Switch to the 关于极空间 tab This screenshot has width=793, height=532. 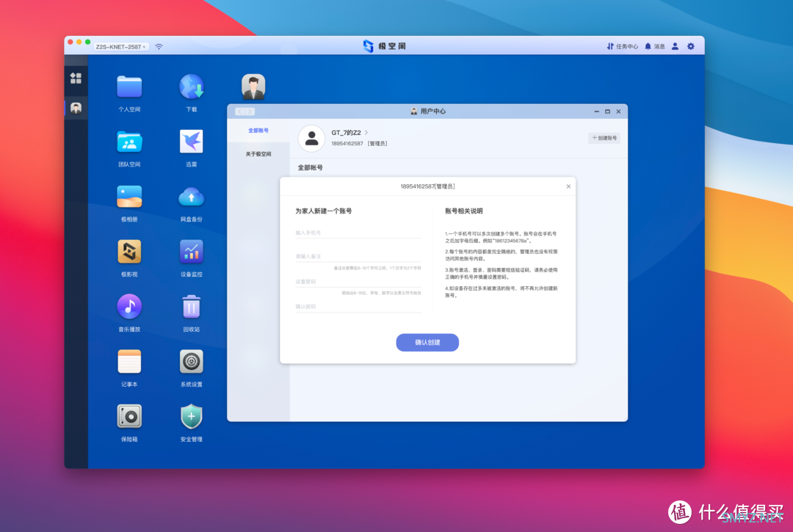[x=258, y=154]
